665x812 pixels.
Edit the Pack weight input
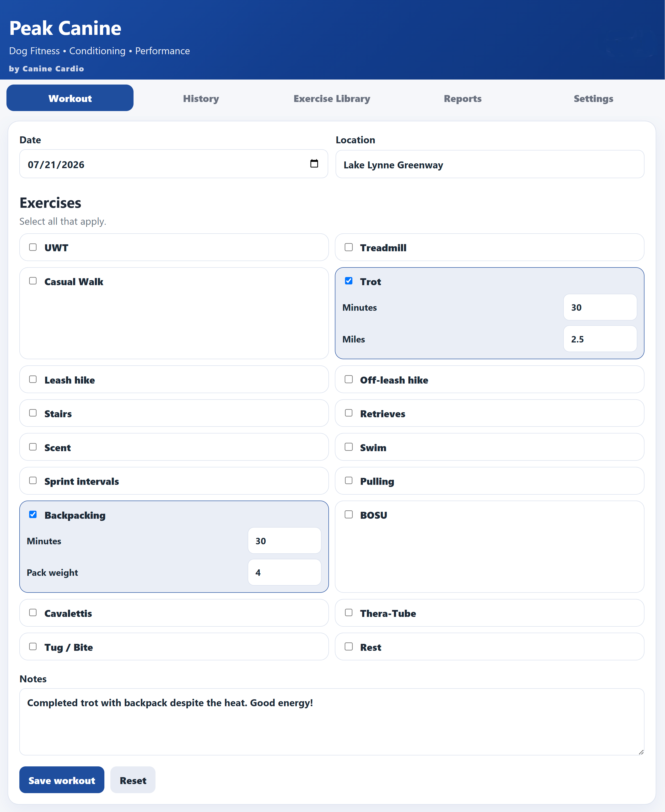pos(284,572)
